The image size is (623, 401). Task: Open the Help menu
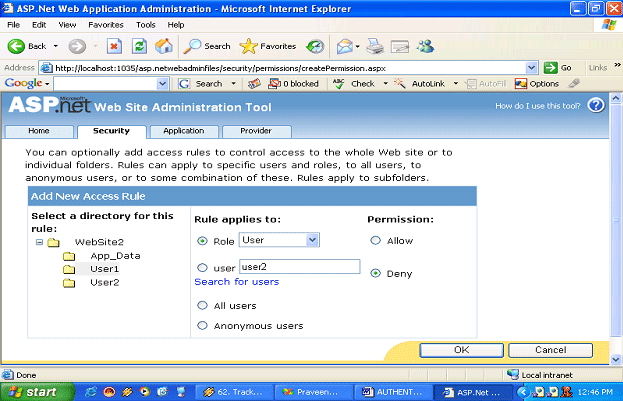click(176, 25)
